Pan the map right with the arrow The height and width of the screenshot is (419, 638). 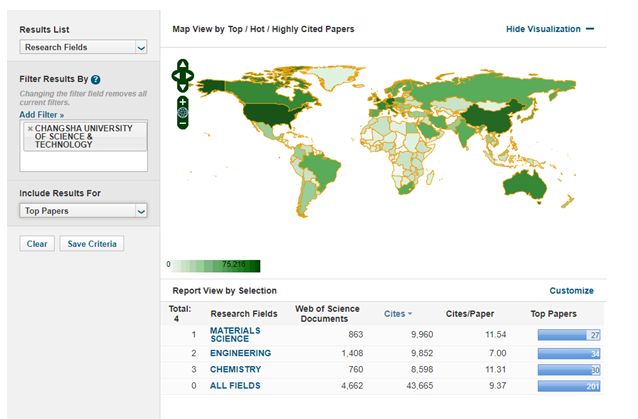click(190, 76)
